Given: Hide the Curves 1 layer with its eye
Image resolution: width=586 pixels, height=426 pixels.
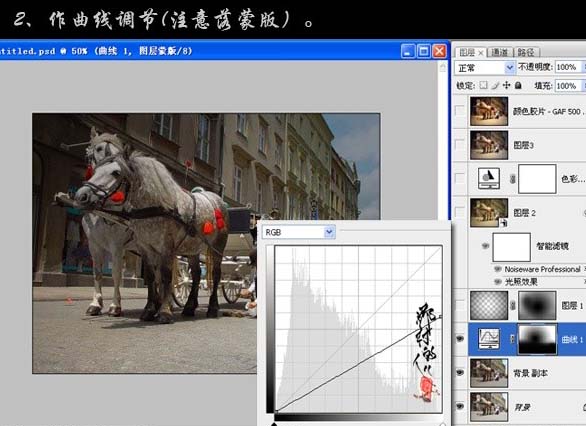Looking at the screenshot, I should (x=460, y=339).
